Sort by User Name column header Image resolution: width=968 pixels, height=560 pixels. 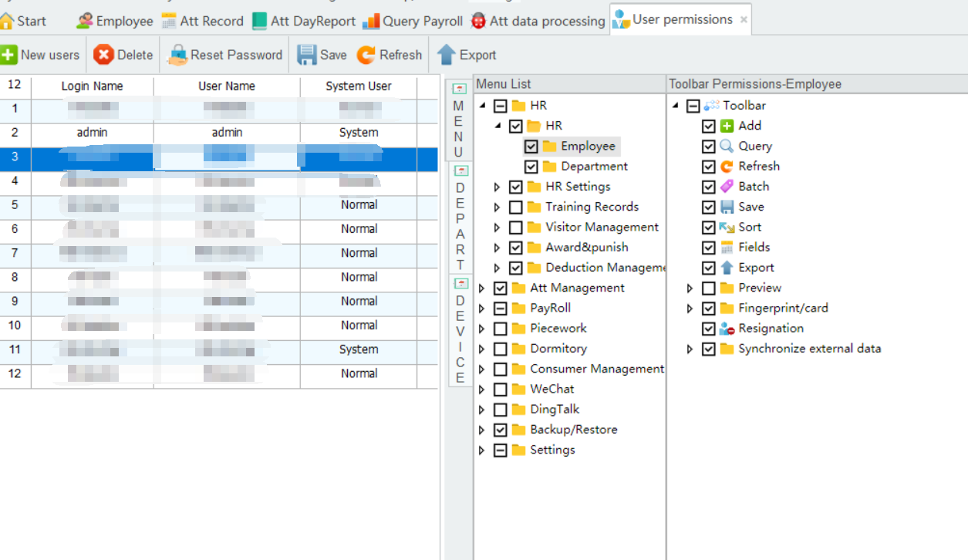227,86
